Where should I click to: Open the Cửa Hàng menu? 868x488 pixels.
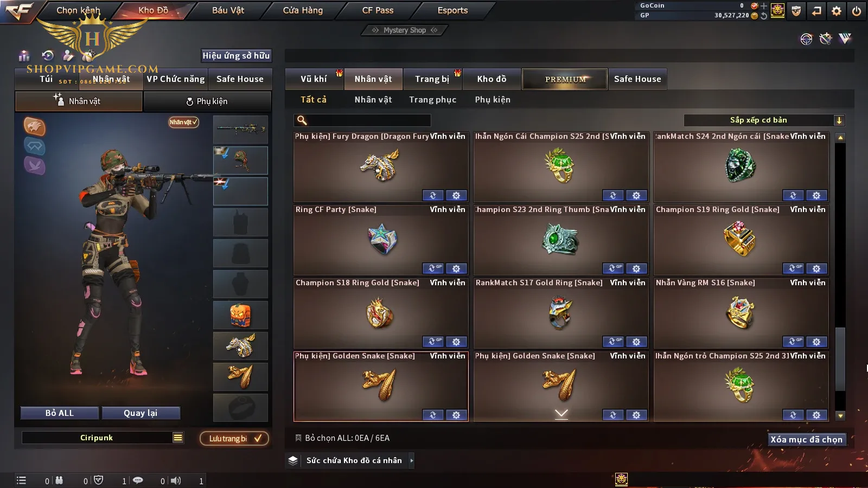303,10
